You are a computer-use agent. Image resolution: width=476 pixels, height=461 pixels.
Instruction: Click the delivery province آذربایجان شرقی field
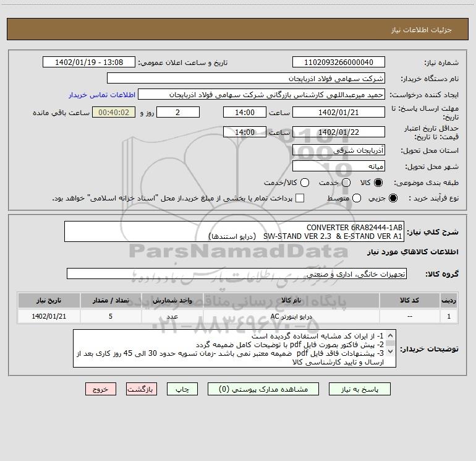(x=339, y=150)
